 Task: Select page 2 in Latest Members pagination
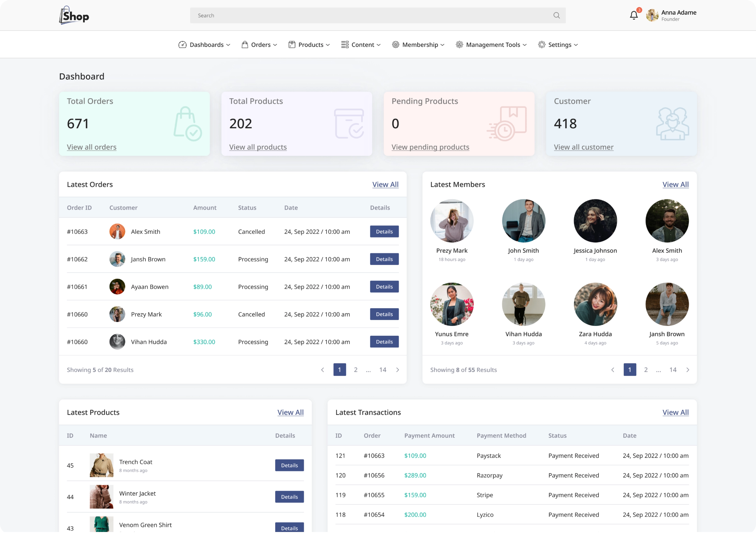coord(646,370)
